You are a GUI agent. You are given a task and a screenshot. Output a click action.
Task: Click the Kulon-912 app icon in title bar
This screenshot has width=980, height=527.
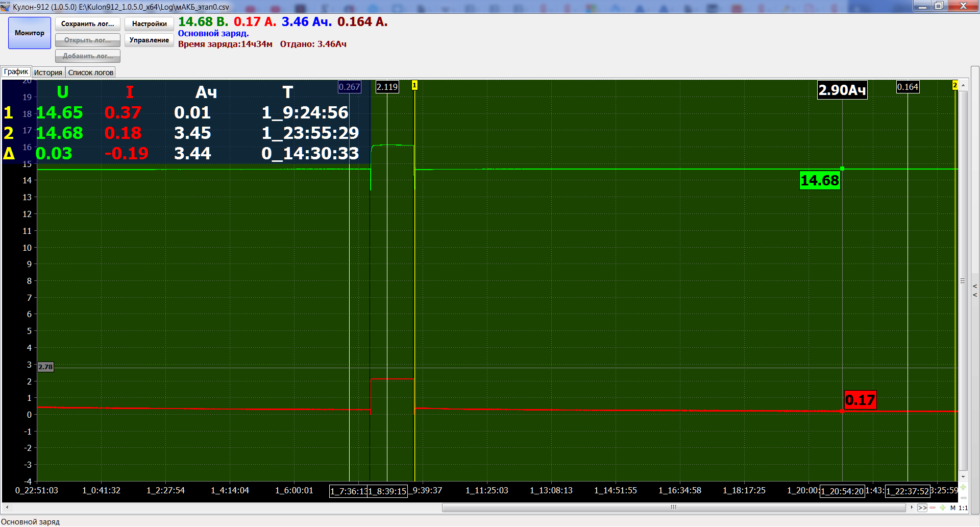coord(6,7)
